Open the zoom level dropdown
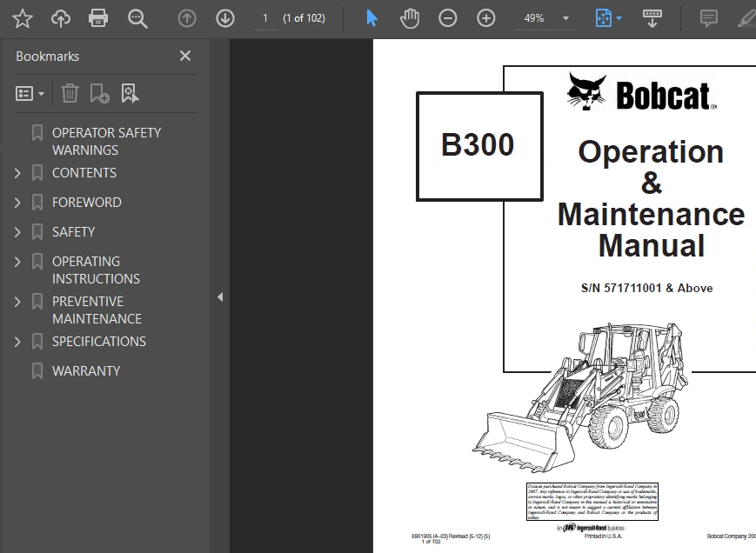This screenshot has width=756, height=553. coord(565,17)
